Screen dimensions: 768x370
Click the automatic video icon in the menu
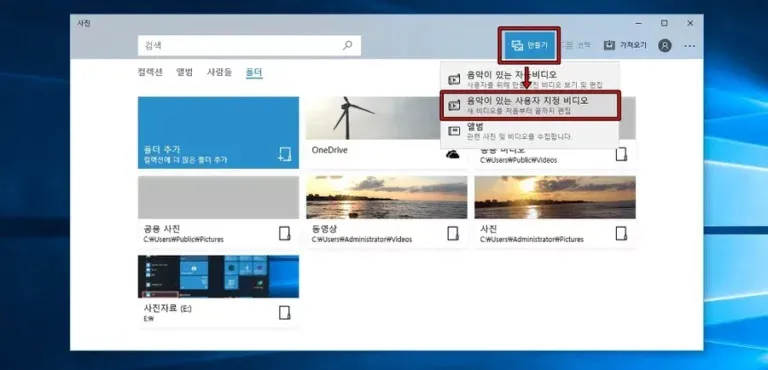click(455, 79)
